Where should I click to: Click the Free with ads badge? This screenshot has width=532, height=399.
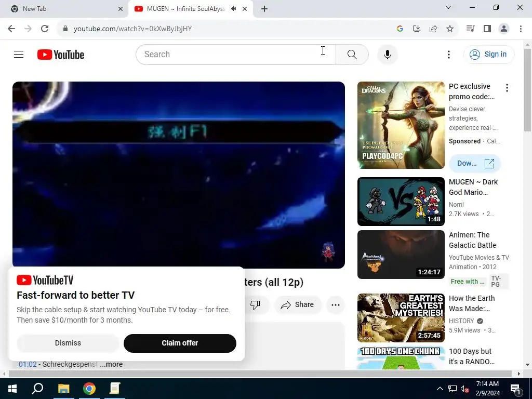coord(468,281)
